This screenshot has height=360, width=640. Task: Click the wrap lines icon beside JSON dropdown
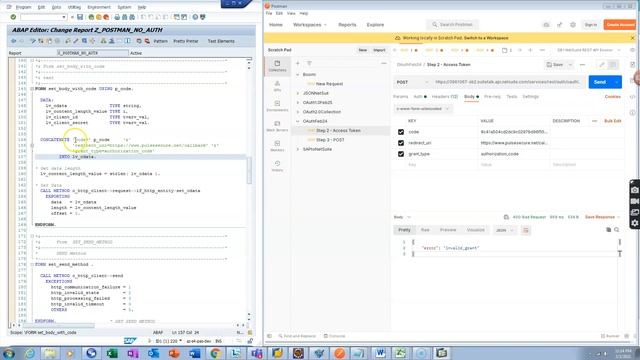point(526,230)
